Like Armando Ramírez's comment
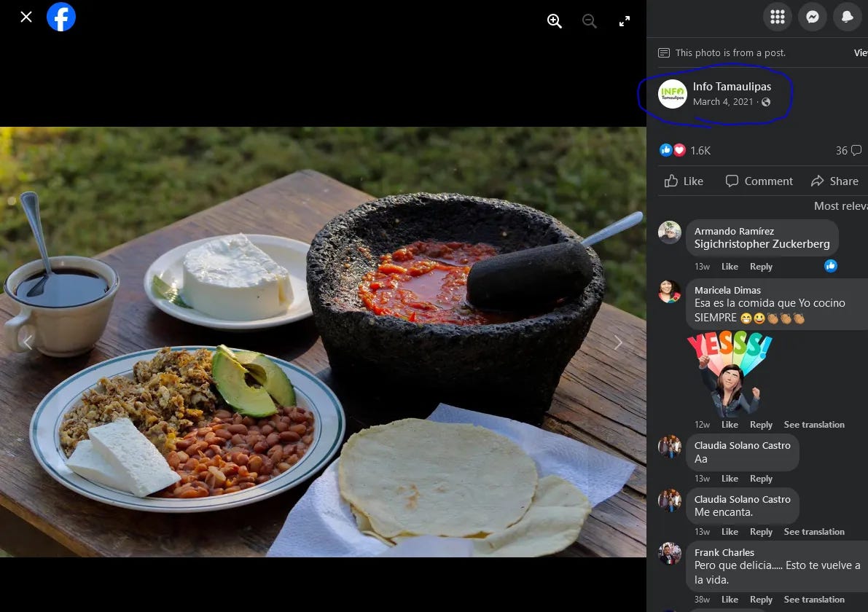Screen dimensions: 868x612 [730, 267]
